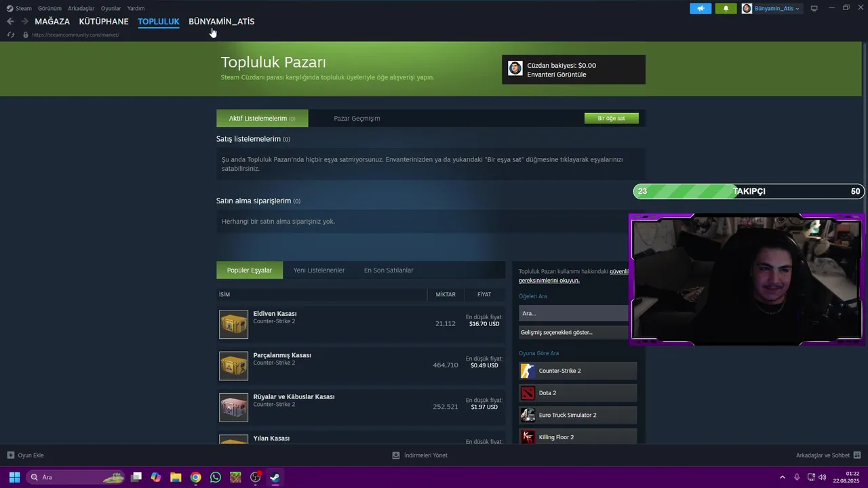Click the Big Picture monitor icon

814,8
